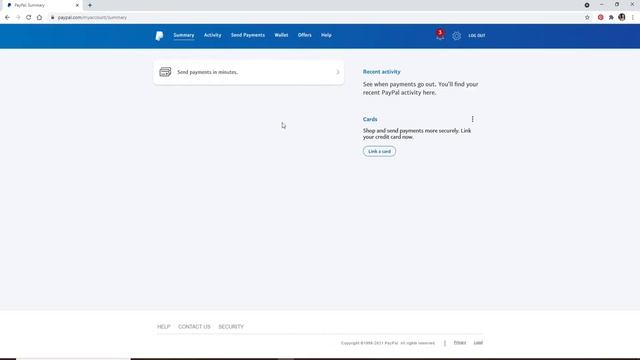Close the PayPal Summary tab
The width and height of the screenshot is (640, 360).
click(77, 5)
